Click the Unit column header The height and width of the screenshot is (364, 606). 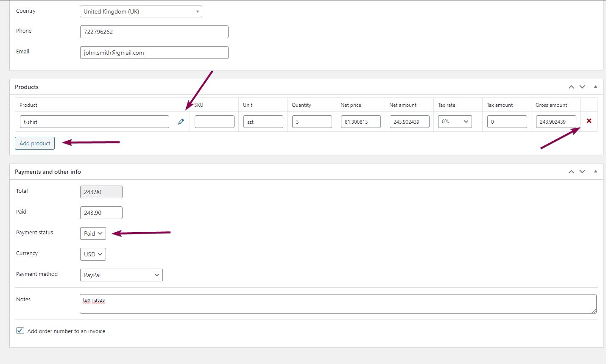248,105
